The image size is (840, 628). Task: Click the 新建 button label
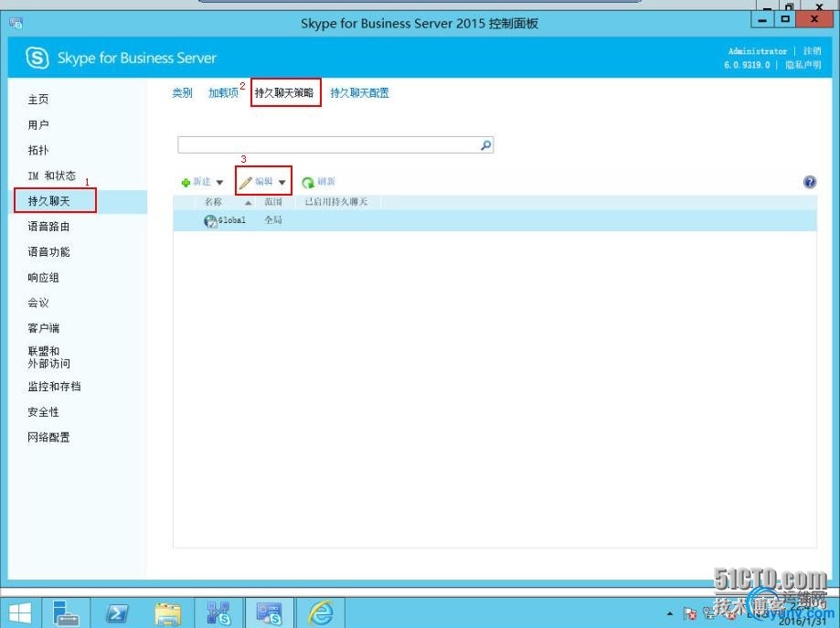click(x=203, y=182)
